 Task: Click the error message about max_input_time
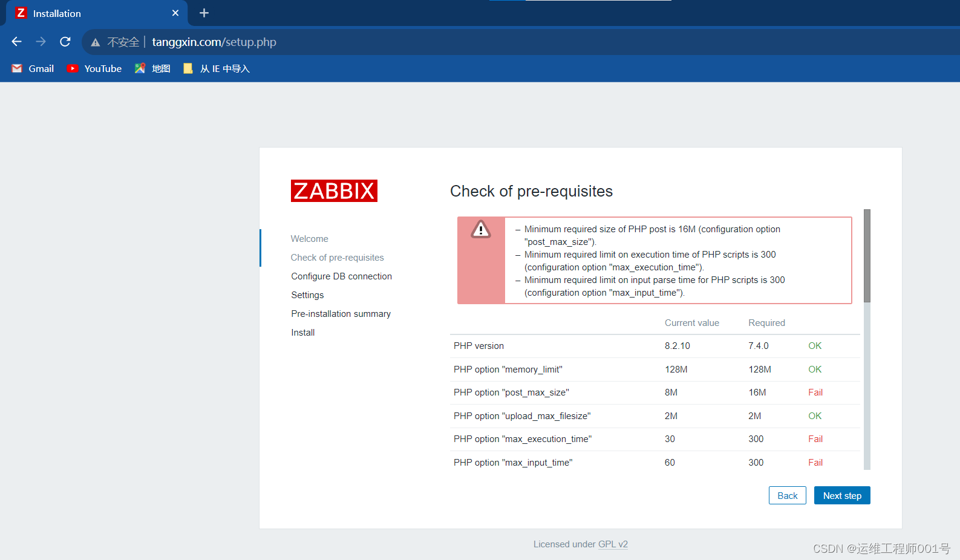[655, 286]
